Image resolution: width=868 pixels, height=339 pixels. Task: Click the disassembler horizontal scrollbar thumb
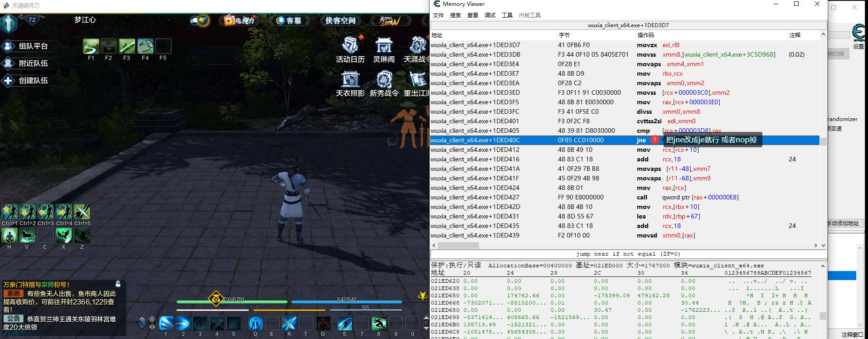(x=458, y=245)
